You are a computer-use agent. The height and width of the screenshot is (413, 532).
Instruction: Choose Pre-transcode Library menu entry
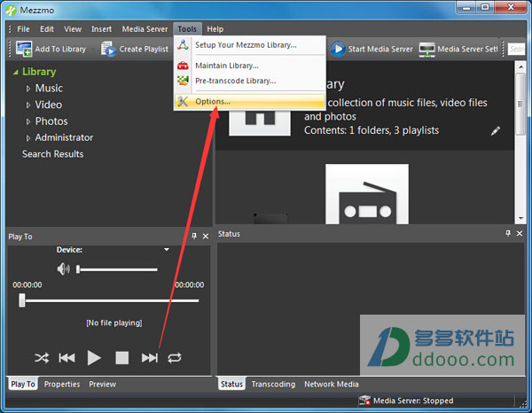[250, 81]
